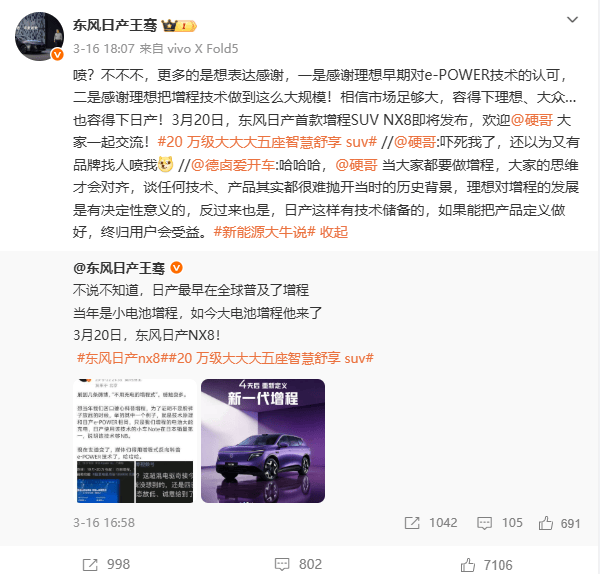Open the @东风日产王骞 original author link

[x=119, y=268]
